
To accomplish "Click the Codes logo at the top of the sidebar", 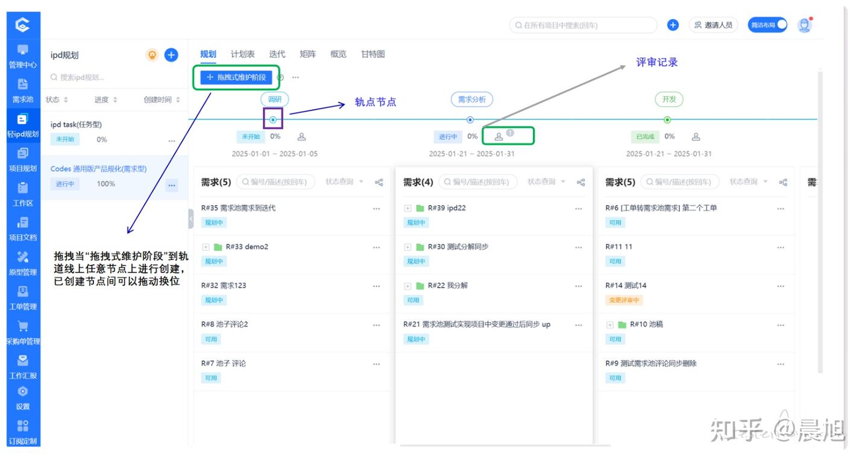I will click(23, 25).
